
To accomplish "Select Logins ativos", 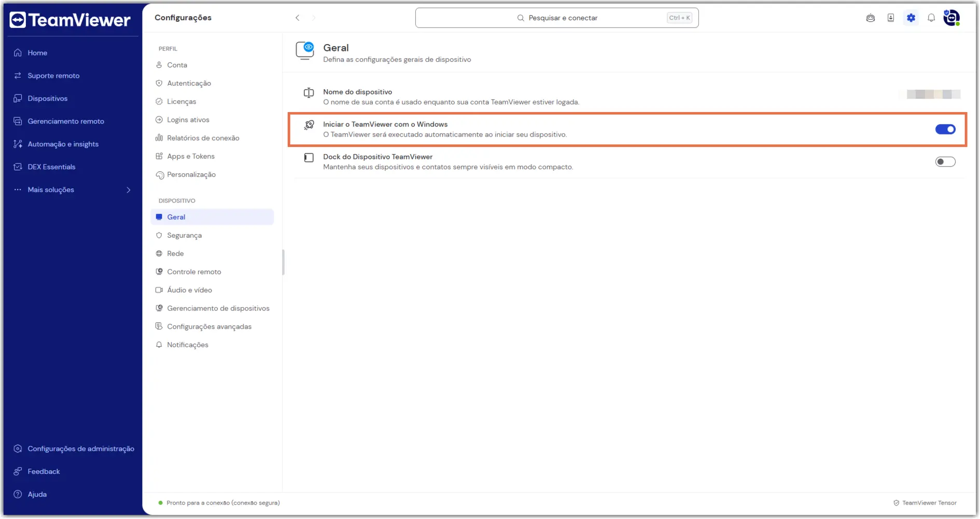I will [188, 120].
